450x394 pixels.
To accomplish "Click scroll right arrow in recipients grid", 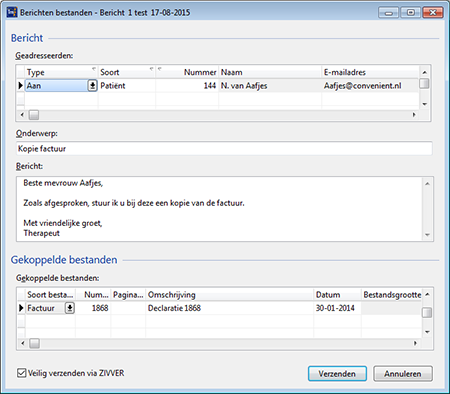I will (x=414, y=115).
